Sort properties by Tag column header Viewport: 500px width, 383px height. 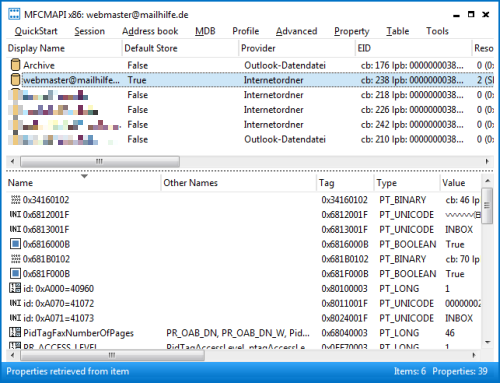tap(345, 183)
